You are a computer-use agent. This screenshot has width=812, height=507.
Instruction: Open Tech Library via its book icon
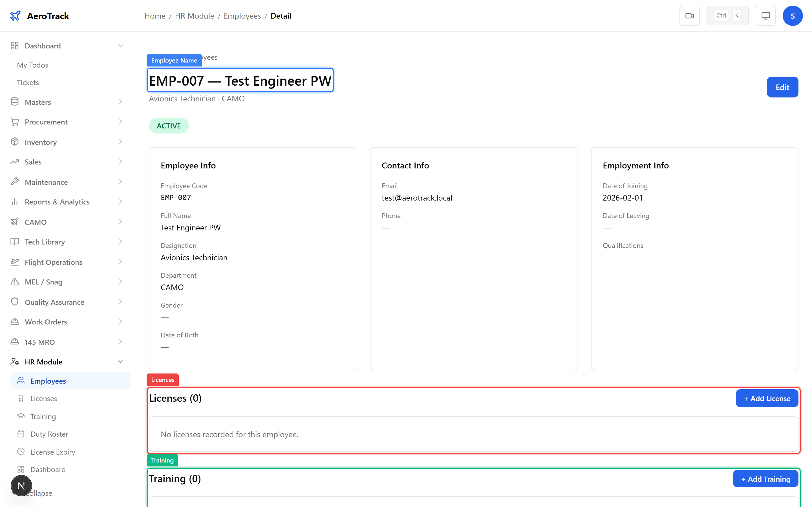pyautogui.click(x=14, y=242)
